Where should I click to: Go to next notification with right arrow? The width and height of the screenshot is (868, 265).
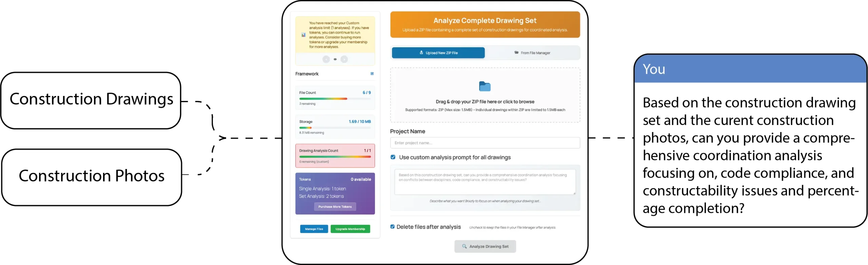(x=344, y=59)
